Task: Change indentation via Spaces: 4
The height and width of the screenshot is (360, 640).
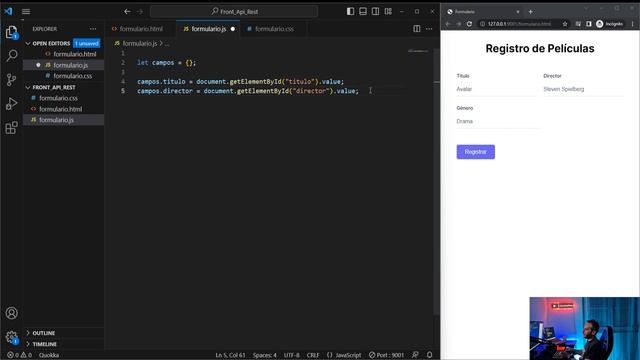Action: pos(264,355)
